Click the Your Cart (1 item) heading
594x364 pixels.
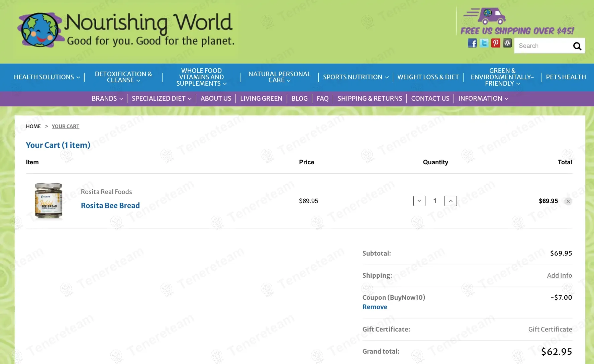(x=58, y=145)
